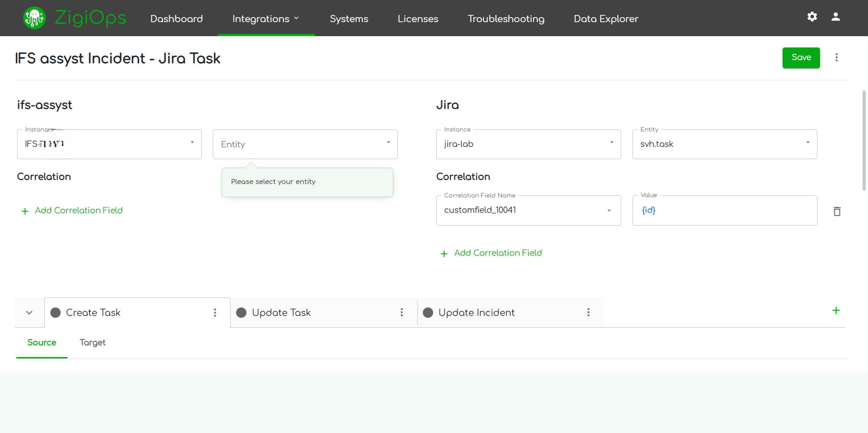Open the kebab menu beside the Save button

tap(837, 57)
